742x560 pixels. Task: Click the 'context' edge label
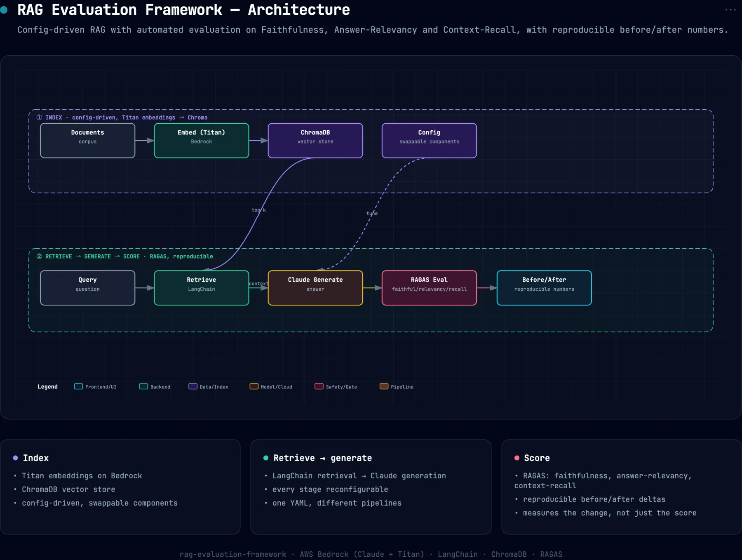(258, 284)
